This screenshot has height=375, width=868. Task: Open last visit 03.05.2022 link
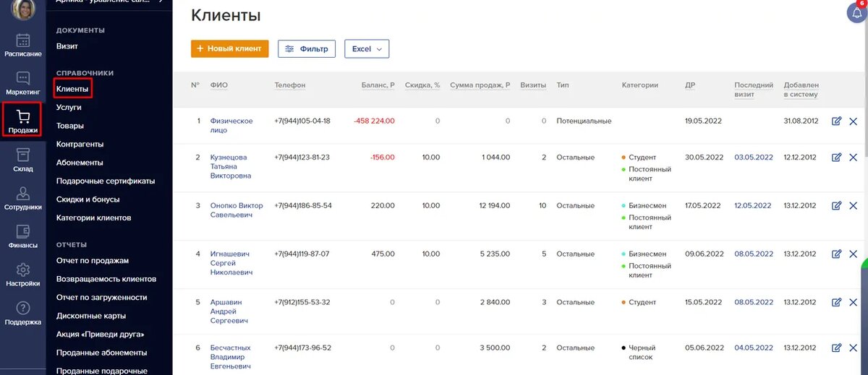pos(754,158)
